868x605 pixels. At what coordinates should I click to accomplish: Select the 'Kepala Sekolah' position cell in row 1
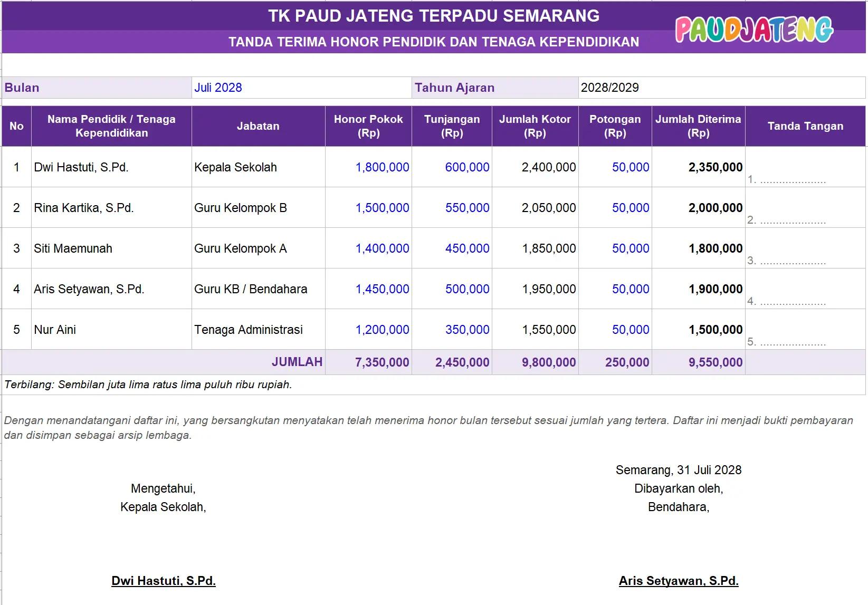pos(258,167)
